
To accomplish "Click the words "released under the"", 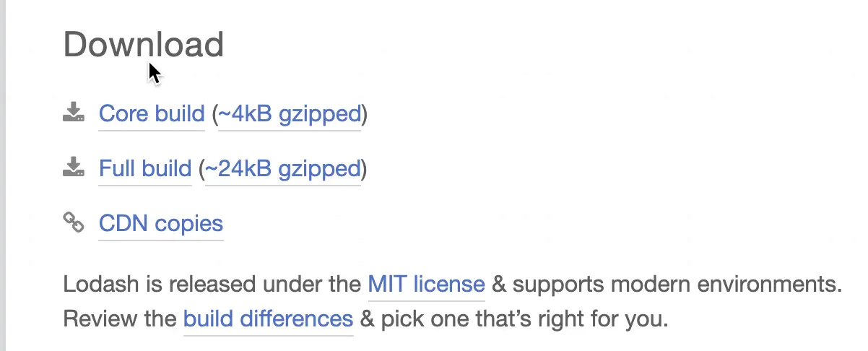I will 283,284.
